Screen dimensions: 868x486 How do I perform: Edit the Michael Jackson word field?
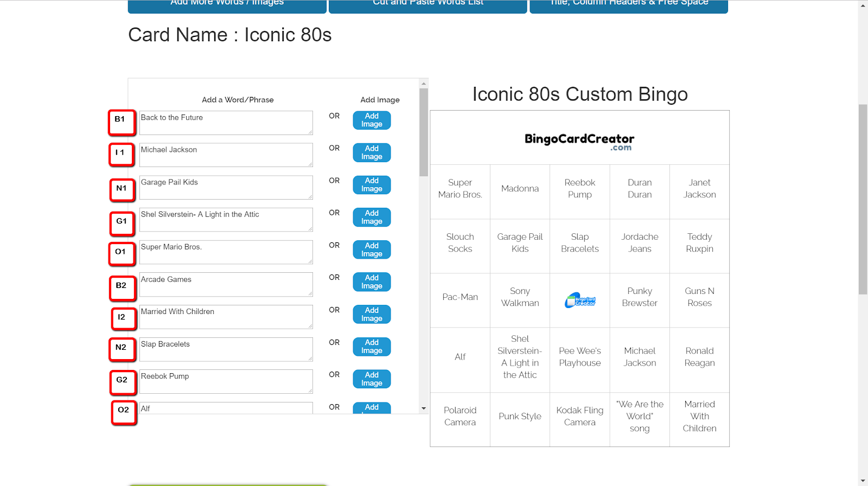pyautogui.click(x=226, y=155)
